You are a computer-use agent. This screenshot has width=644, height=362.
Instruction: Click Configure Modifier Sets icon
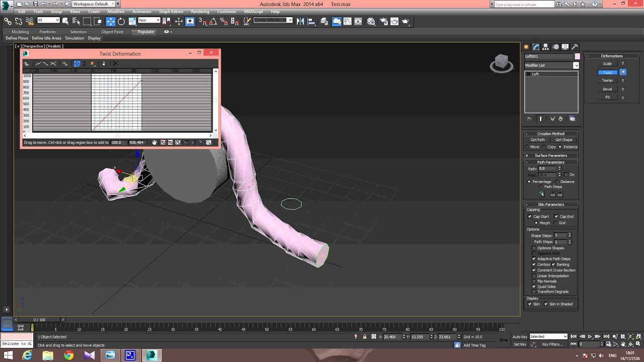[x=572, y=119]
